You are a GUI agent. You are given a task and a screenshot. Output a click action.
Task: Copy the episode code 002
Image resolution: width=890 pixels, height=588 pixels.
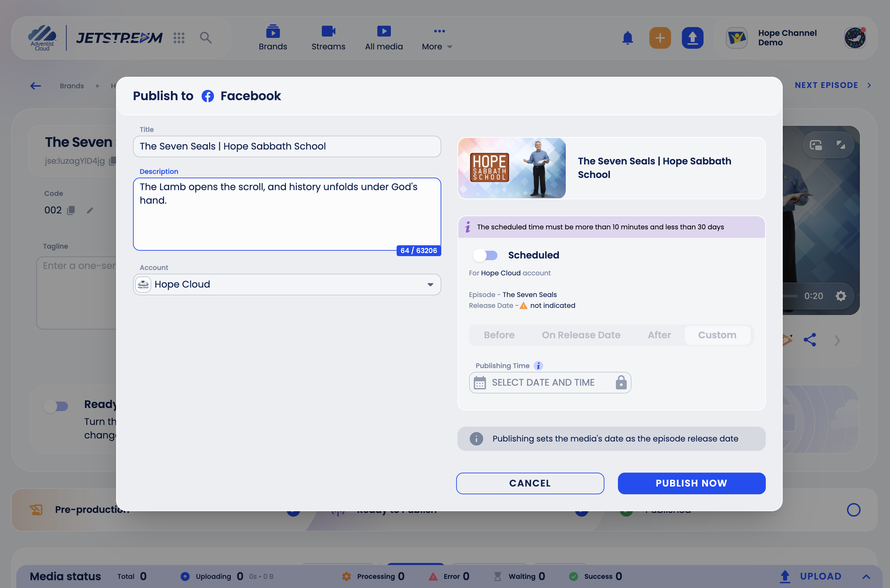coord(71,210)
